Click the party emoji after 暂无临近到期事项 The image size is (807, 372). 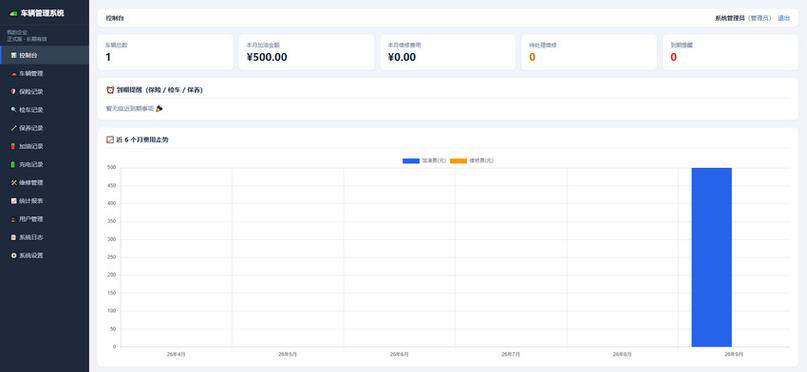pos(159,109)
